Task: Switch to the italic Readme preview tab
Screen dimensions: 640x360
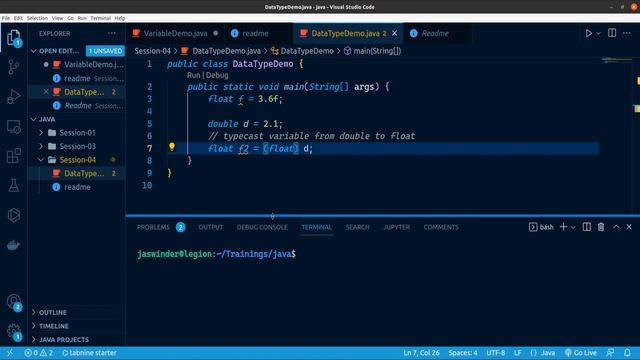Action: 435,33
